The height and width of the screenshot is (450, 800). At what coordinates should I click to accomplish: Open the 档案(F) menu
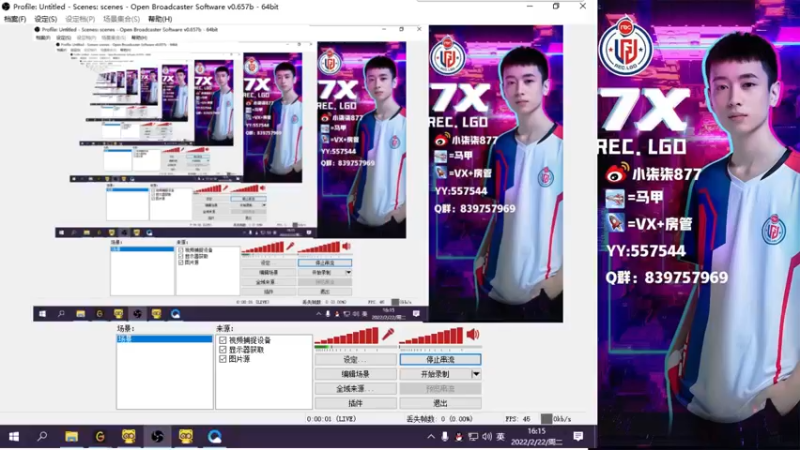(x=15, y=19)
